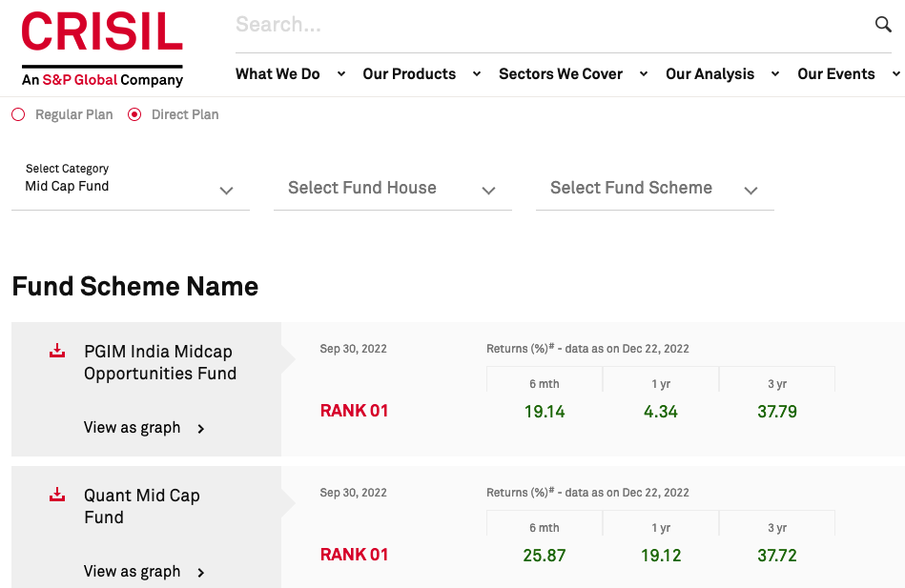Viewport: 905px width, 588px height.
Task: Click the 3 yr return 37.79
Action: (x=777, y=412)
